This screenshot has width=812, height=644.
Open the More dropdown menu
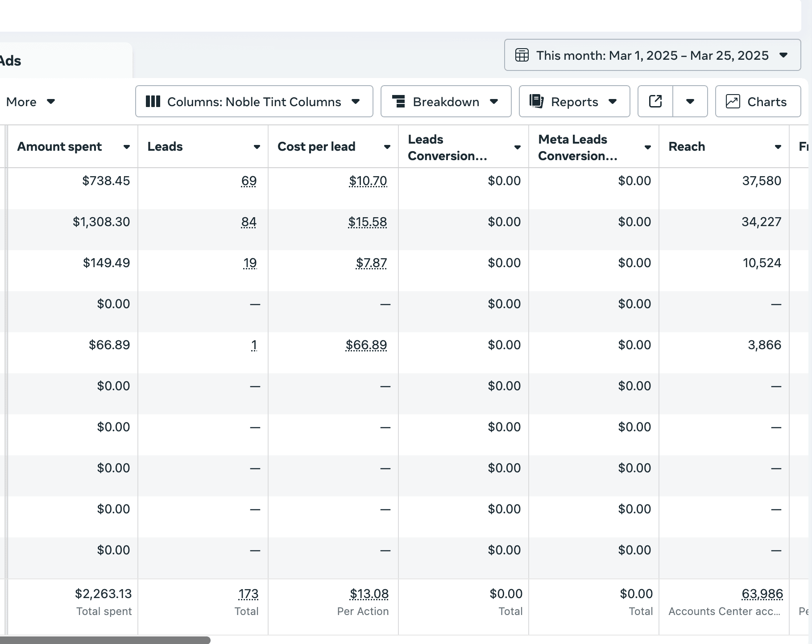(30, 102)
